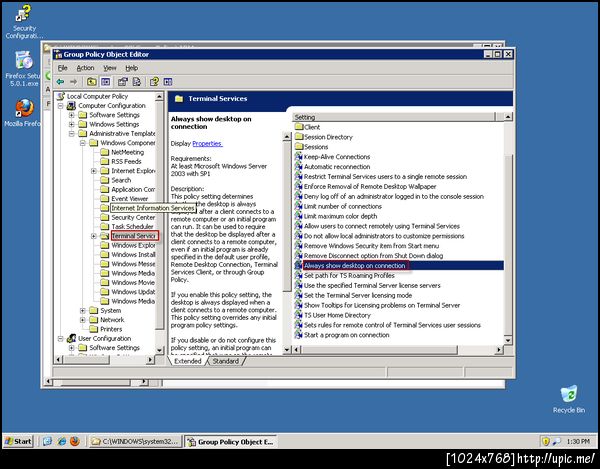Collapse the Administrative Templates tree node

click(72, 134)
